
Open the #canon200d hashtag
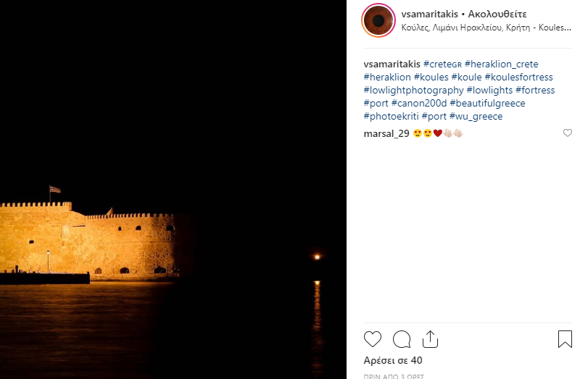coord(419,104)
